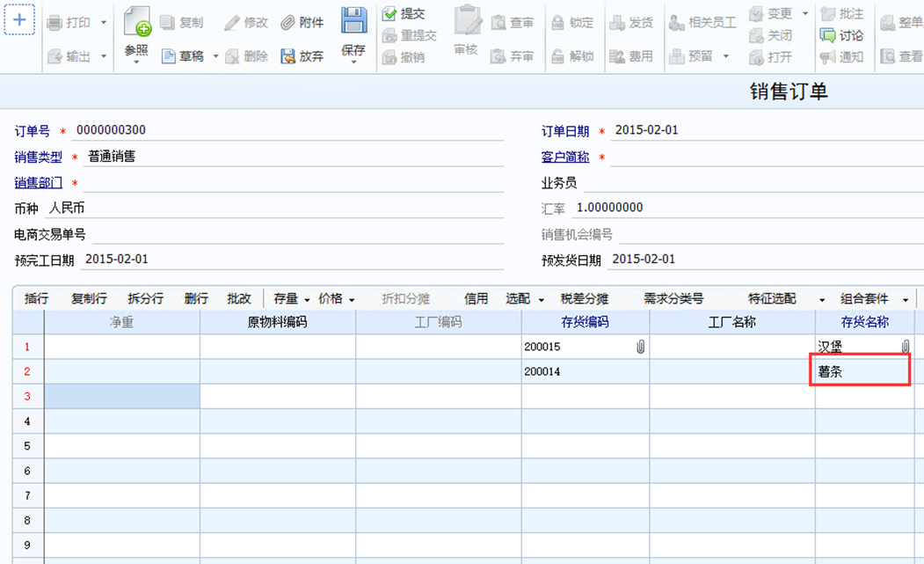Select row number 3 header
Image resolution: width=924 pixels, height=564 pixels.
(x=28, y=397)
